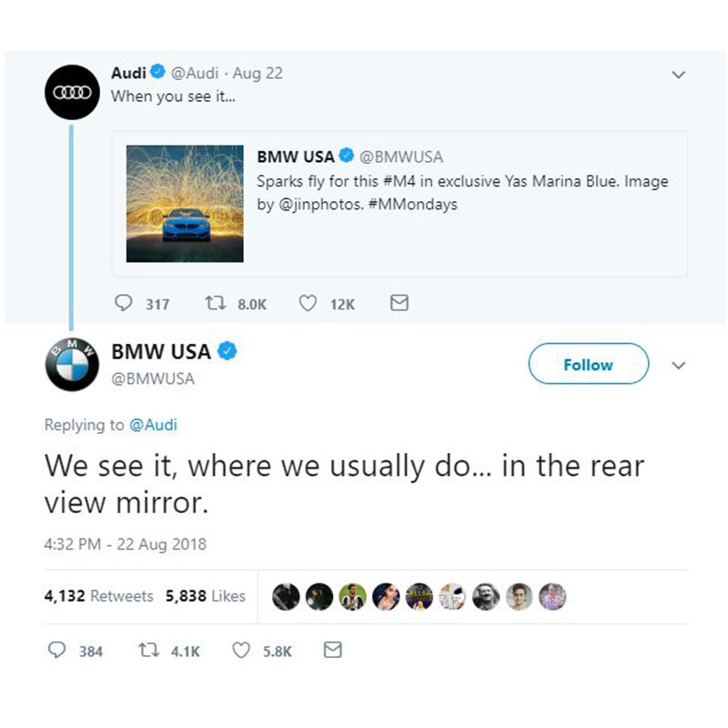Expand the chevron menu on Audi's tweet
The height and width of the screenshot is (728, 728).
[679, 75]
